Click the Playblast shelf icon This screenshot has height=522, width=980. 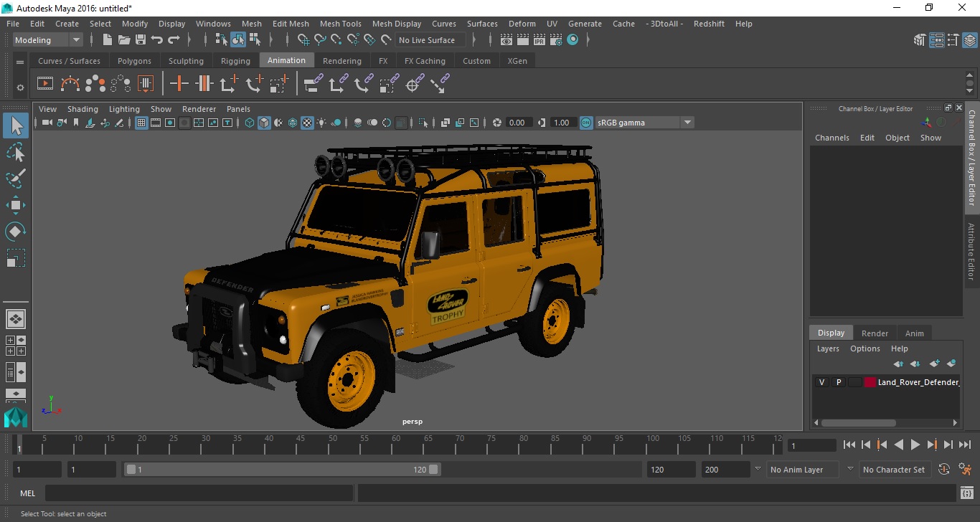pos(44,84)
